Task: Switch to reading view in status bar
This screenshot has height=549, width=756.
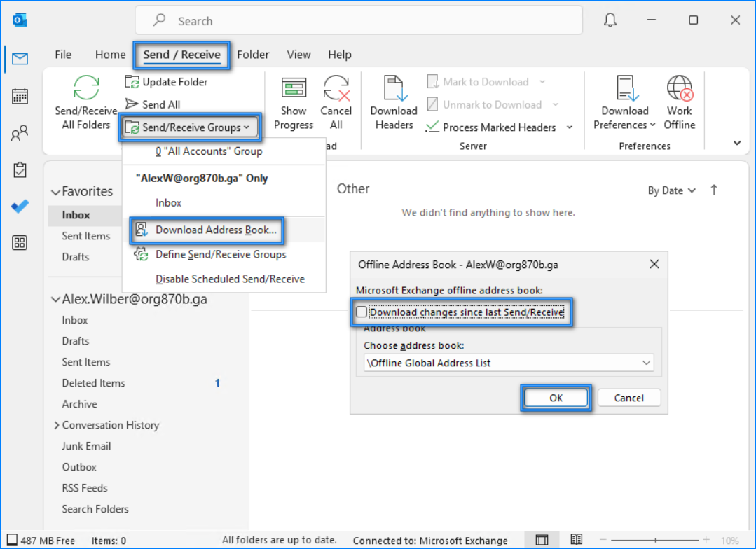Action: 576,540
